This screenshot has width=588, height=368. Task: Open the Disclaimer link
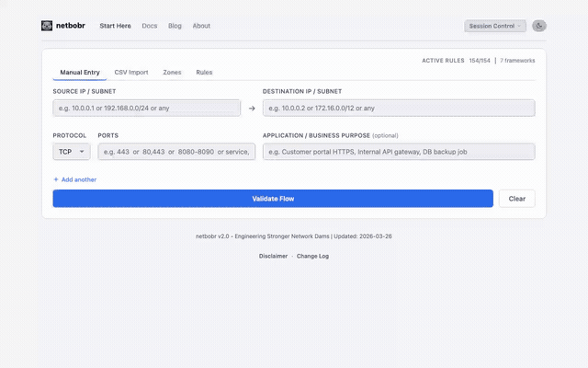coord(273,256)
